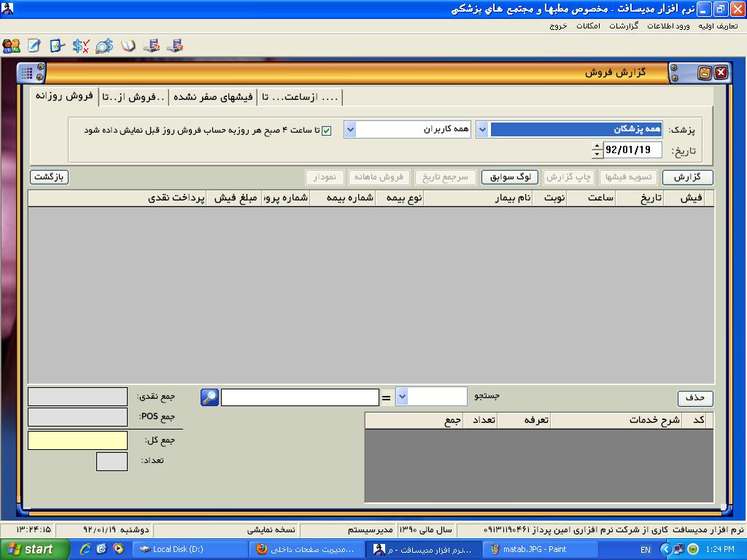Click the نوع بیمه column header
Image resolution: width=747 pixels, height=560 pixels.
[400, 198]
